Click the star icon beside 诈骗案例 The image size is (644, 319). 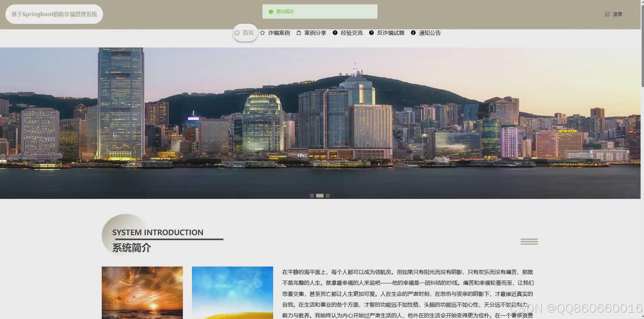point(262,33)
